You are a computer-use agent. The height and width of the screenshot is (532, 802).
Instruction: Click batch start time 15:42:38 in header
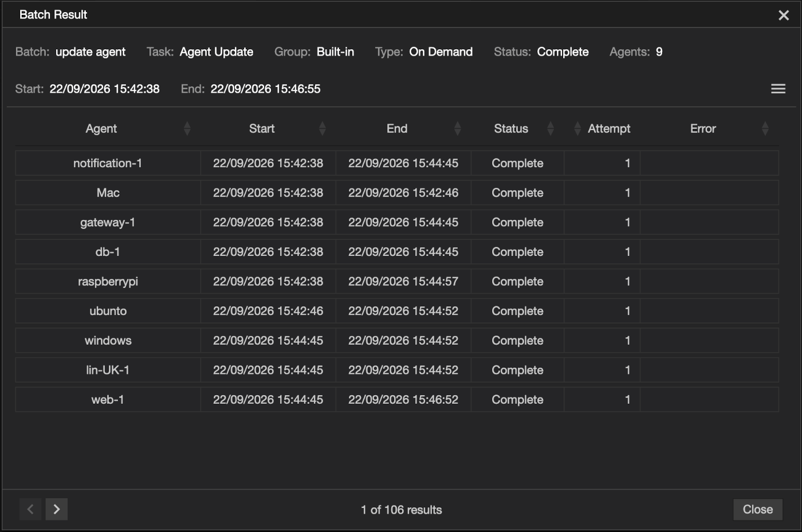click(105, 89)
